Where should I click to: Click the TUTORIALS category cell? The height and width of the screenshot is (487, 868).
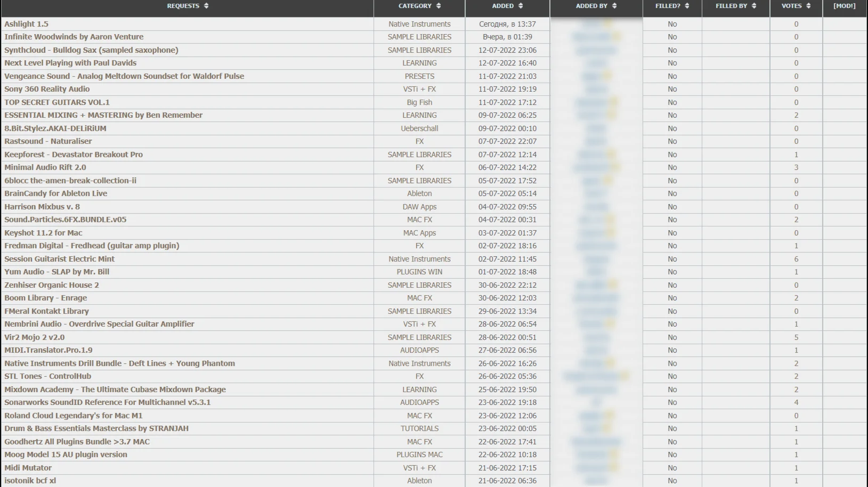[419, 428]
